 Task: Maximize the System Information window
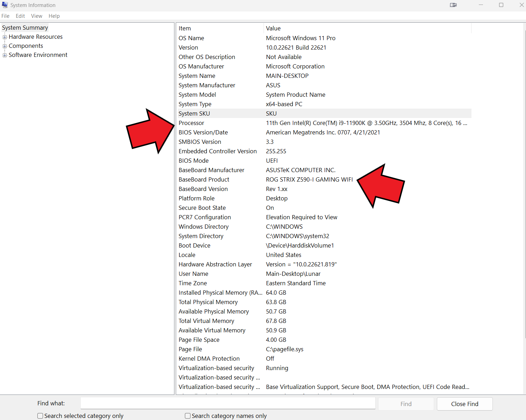[501, 5]
